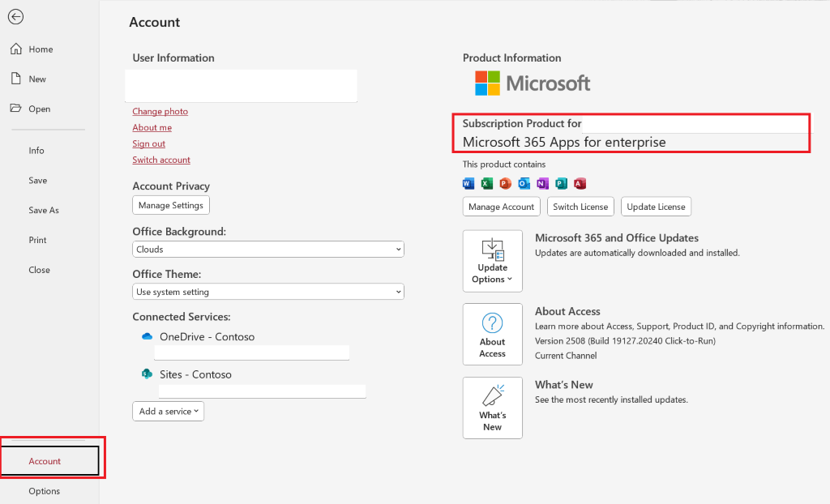Viewport: 830px width, 504px height.
Task: Click the back arrow icon
Action: pyautogui.click(x=16, y=17)
